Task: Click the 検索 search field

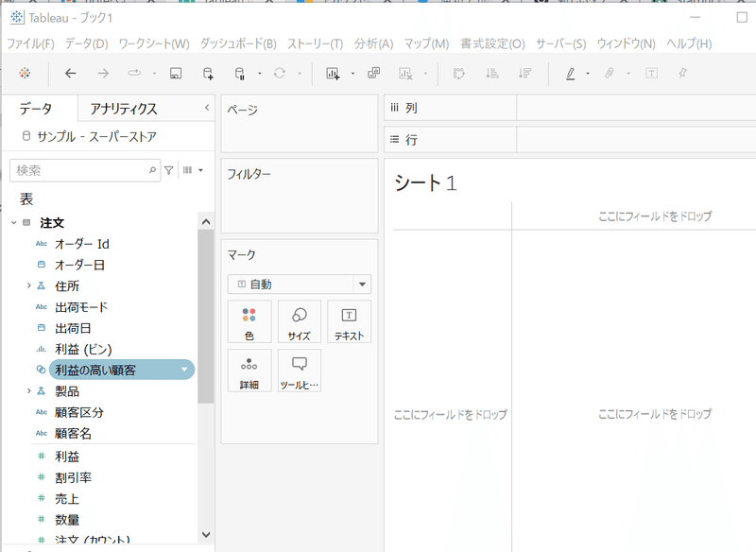Action: [x=85, y=171]
